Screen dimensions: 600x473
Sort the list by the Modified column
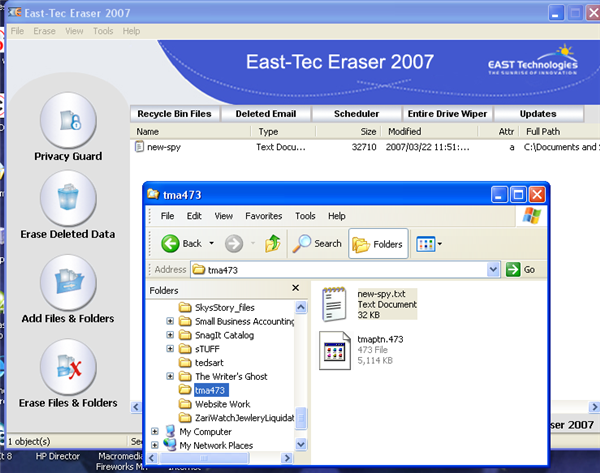[430, 131]
